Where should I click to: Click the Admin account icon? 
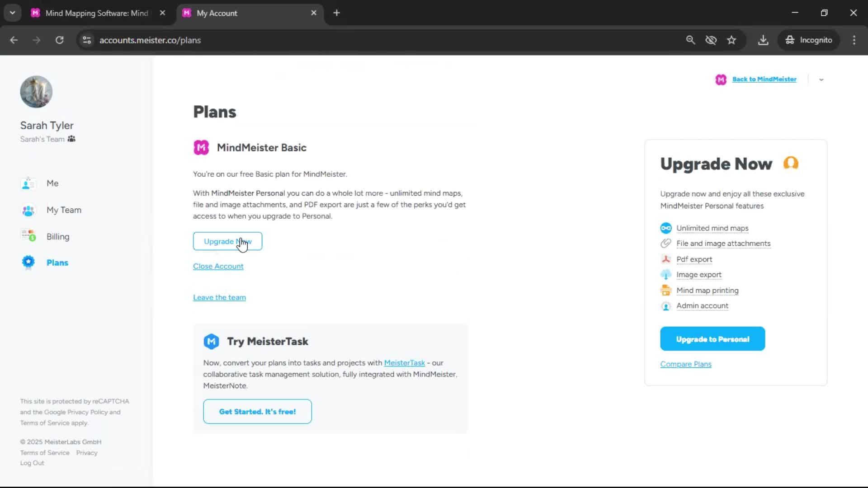666,306
